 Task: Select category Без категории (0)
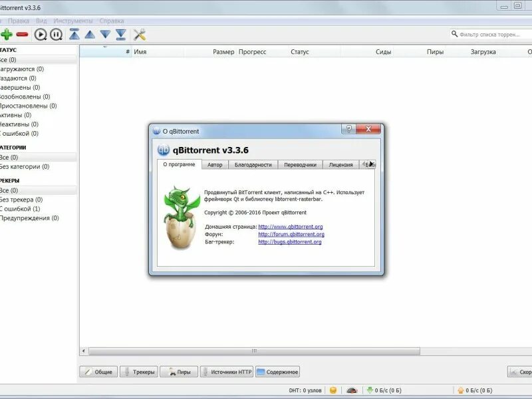point(25,167)
